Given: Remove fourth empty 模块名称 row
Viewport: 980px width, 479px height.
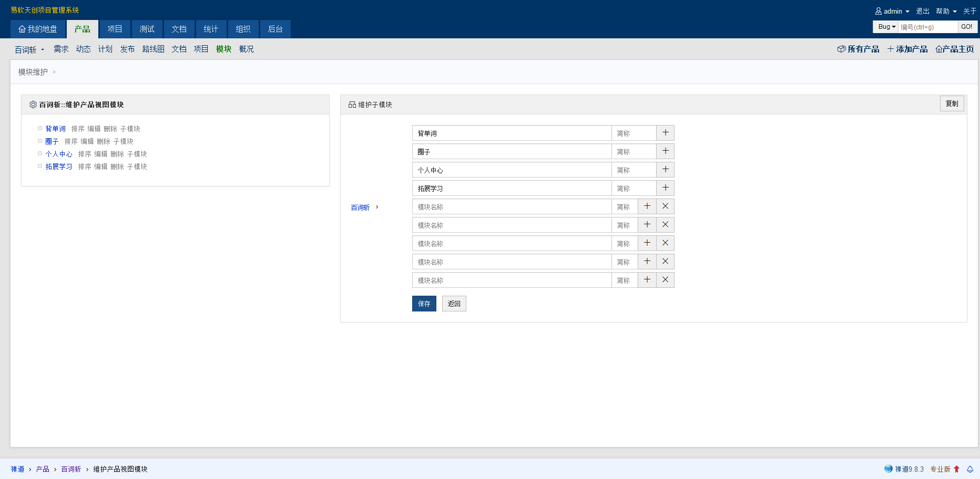Looking at the screenshot, I should click(665, 262).
